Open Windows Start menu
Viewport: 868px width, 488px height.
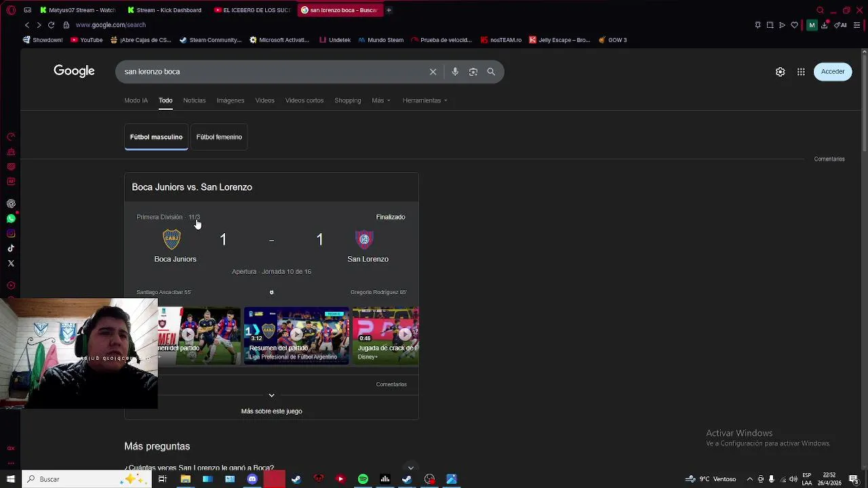(x=10, y=479)
